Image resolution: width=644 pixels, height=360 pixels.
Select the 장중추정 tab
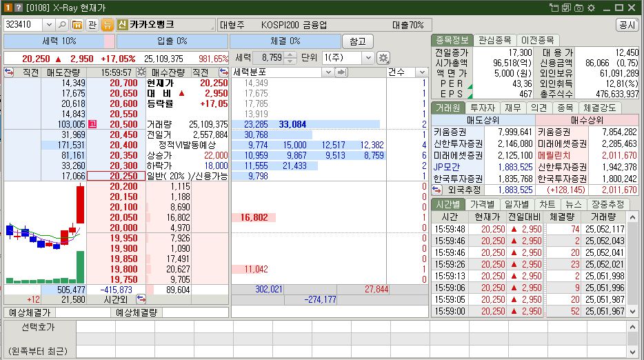click(x=608, y=204)
